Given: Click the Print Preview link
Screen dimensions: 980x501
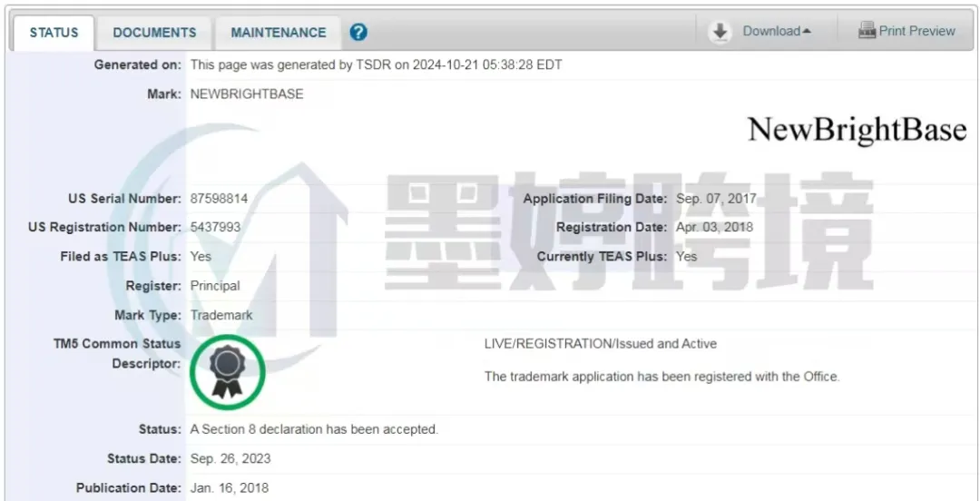Looking at the screenshot, I should [x=916, y=31].
